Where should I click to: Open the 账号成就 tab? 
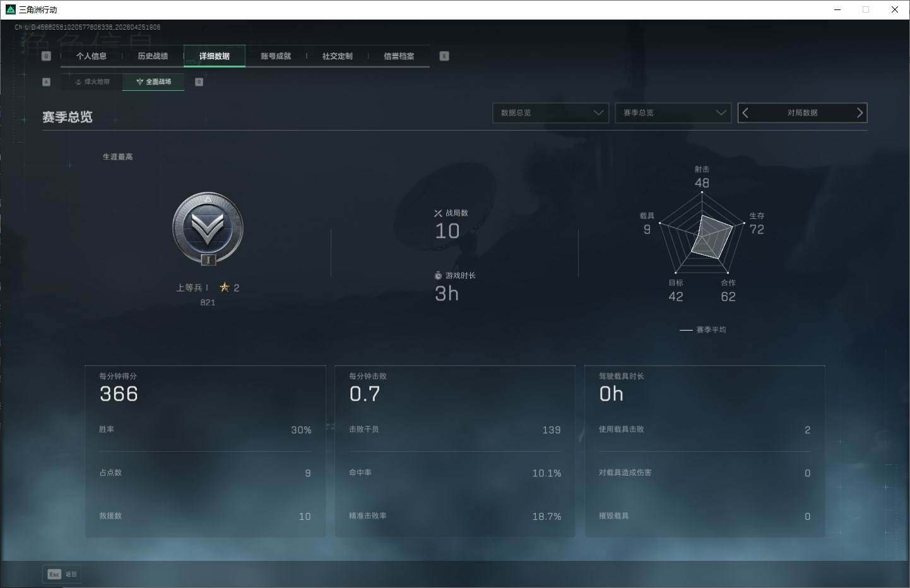pyautogui.click(x=276, y=56)
